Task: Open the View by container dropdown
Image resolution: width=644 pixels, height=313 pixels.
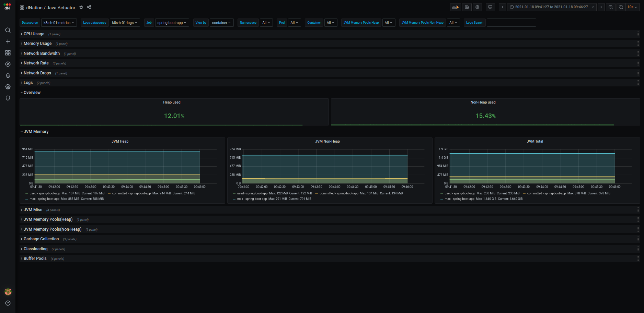Action: (x=221, y=23)
